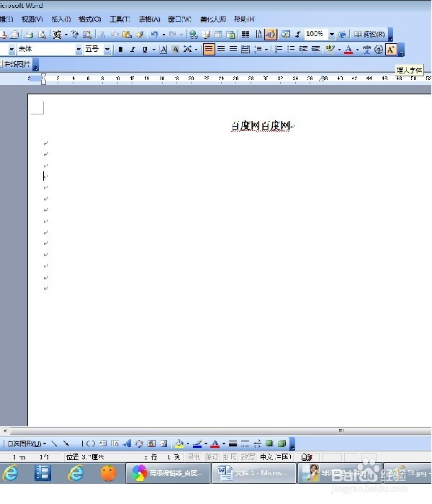This screenshot has height=504, width=432.
Task: Click the 百度网百度网 heading text
Action: (x=261, y=126)
